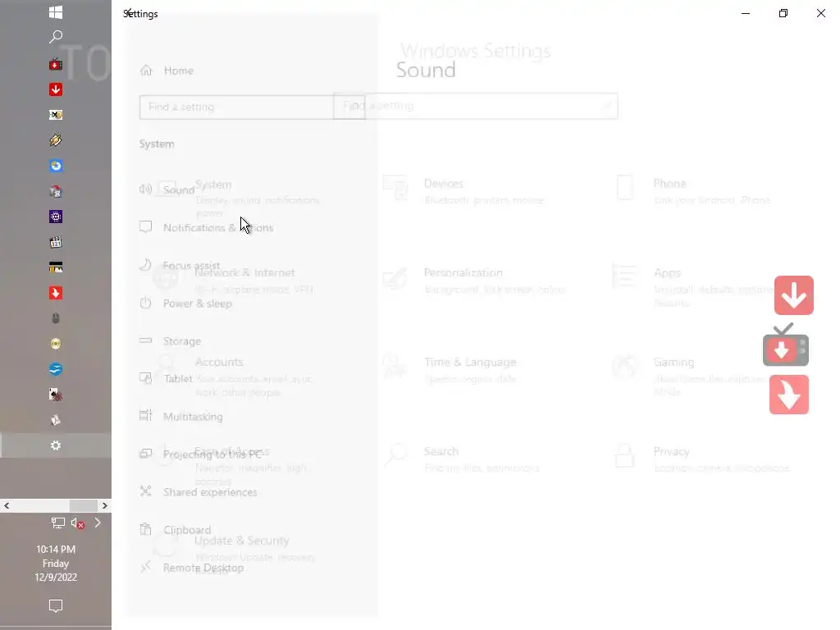Click the taskbar scrollbar left arrow
Screen dimensions: 840x630
[7, 505]
